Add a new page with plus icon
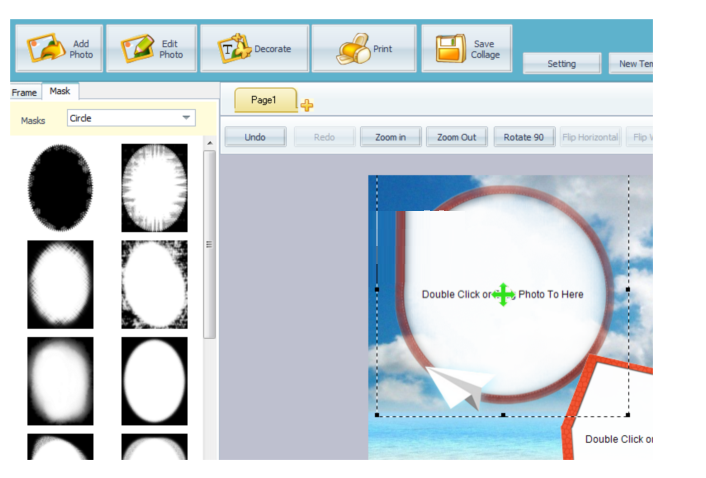Screen dimensions: 706x478 [x=307, y=105]
